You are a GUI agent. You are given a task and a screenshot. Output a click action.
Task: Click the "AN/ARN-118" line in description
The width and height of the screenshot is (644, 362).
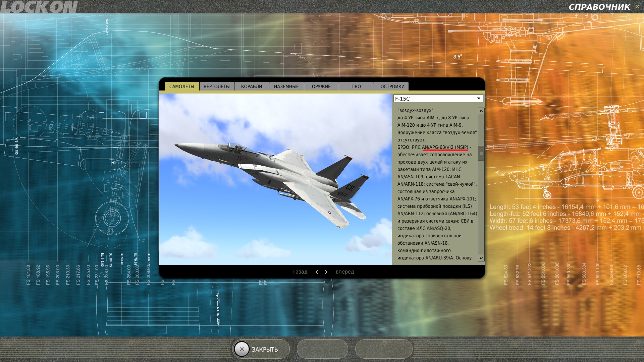[x=437, y=184]
